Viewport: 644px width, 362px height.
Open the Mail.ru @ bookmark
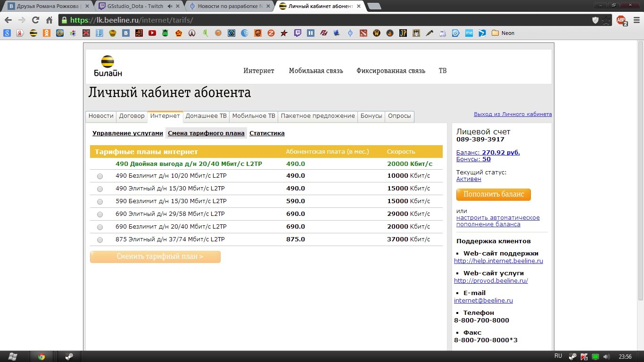(59, 33)
